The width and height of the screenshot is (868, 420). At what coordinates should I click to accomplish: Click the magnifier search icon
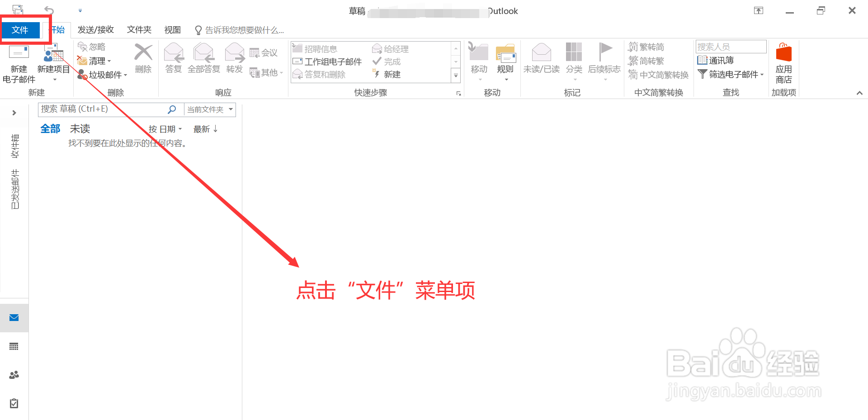tap(172, 109)
